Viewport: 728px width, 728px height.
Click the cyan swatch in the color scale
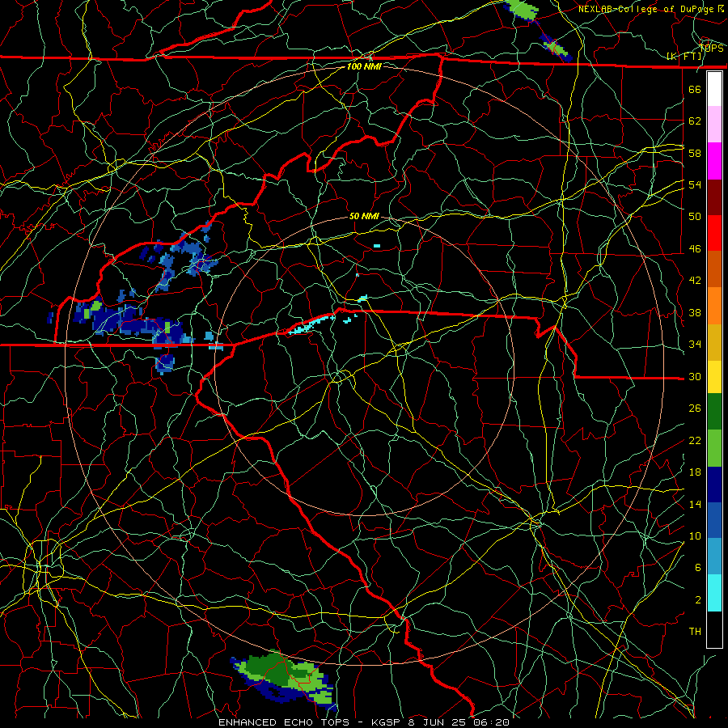tap(714, 593)
